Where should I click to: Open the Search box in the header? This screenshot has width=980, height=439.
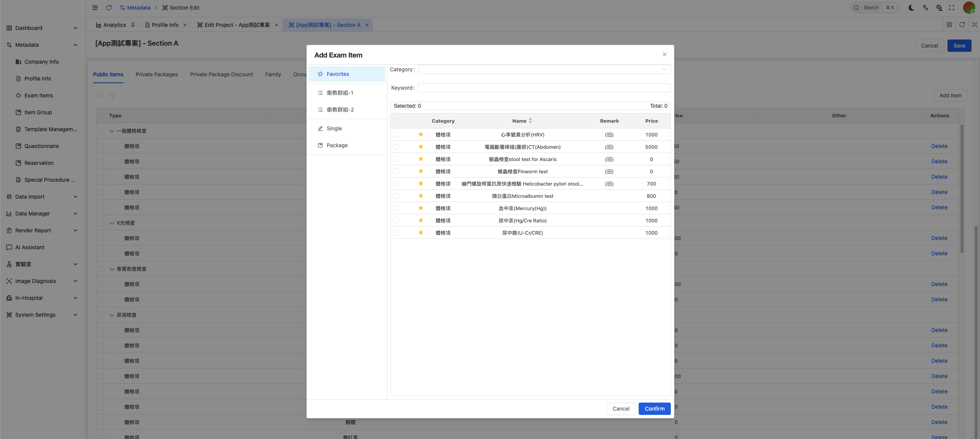[875, 8]
